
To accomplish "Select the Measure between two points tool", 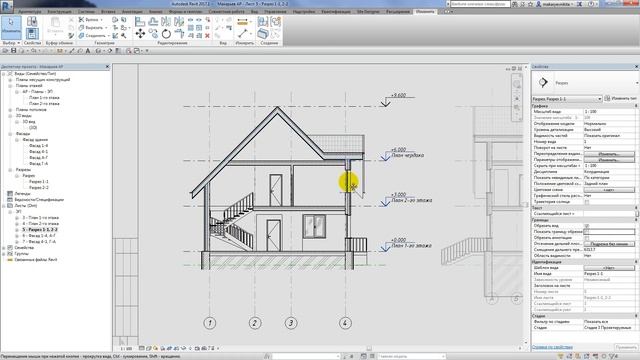I will coord(242,33).
